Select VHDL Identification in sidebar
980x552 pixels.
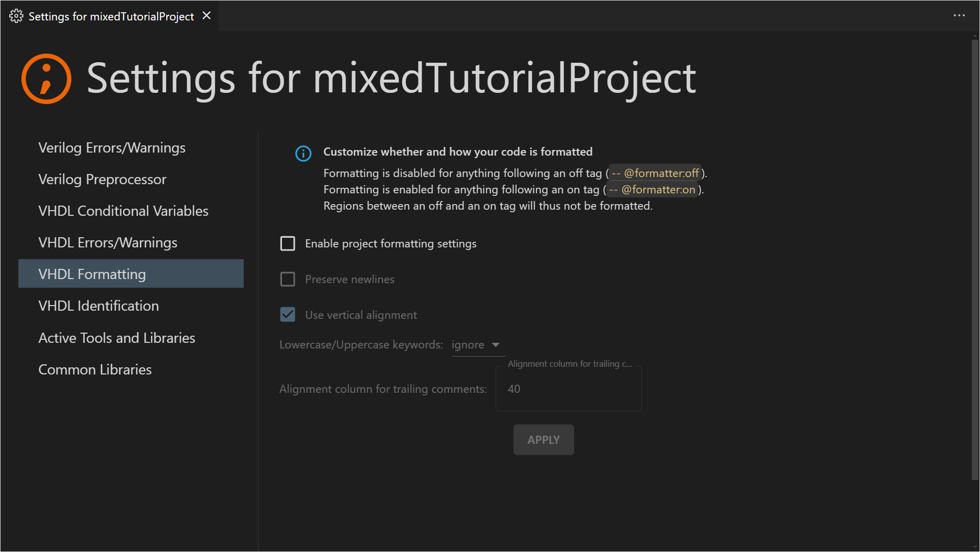[98, 306]
